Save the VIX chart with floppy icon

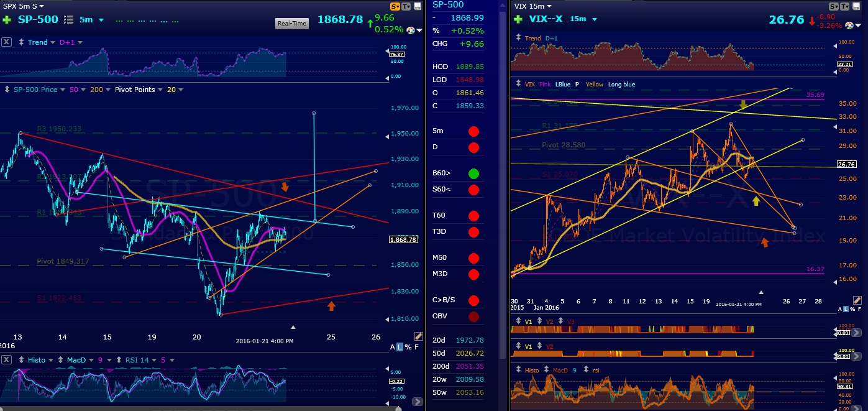(857, 6)
